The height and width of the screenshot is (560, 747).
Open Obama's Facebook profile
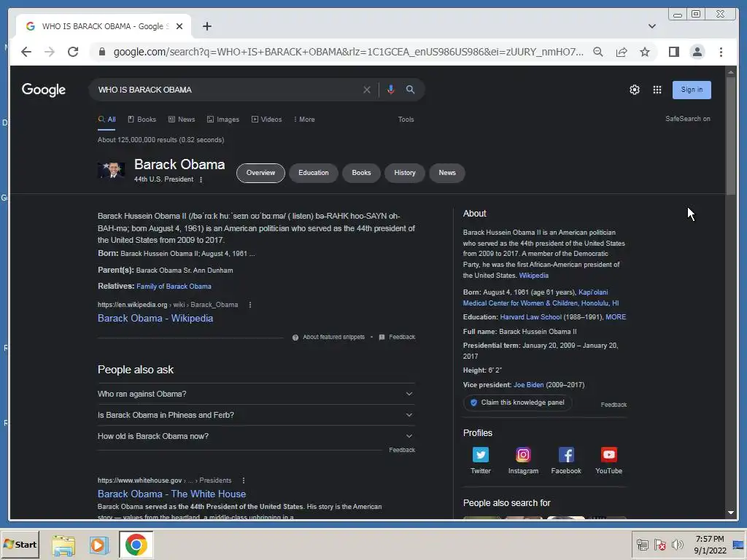[x=566, y=460]
